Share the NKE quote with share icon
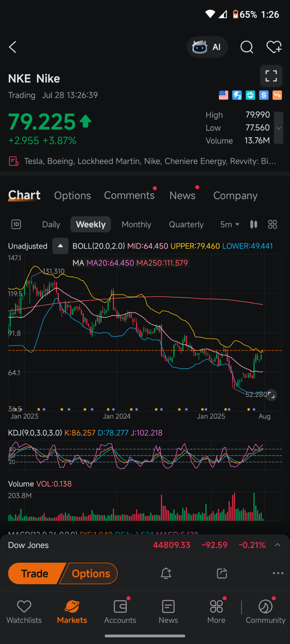This screenshot has width=290, height=644. click(222, 573)
